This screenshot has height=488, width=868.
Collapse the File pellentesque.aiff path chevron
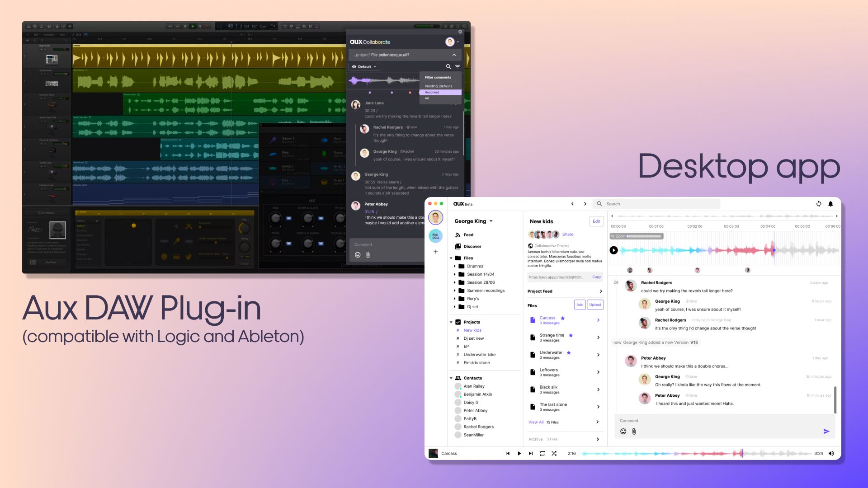(454, 55)
